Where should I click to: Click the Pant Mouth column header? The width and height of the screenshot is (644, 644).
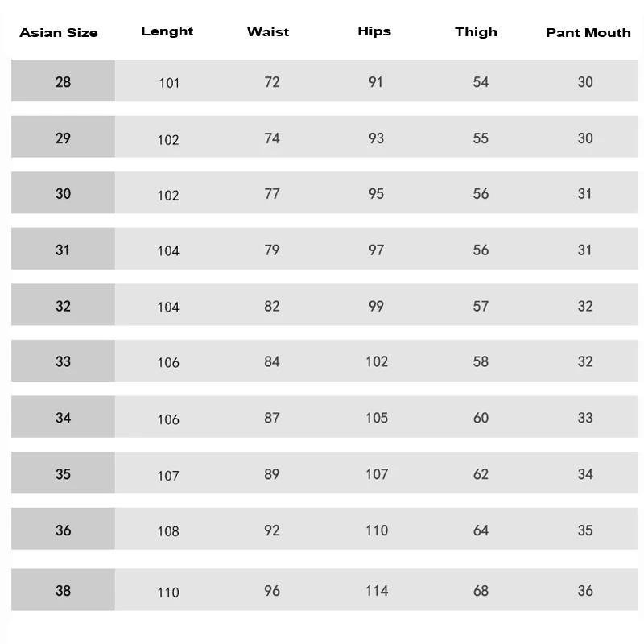pyautogui.click(x=588, y=33)
